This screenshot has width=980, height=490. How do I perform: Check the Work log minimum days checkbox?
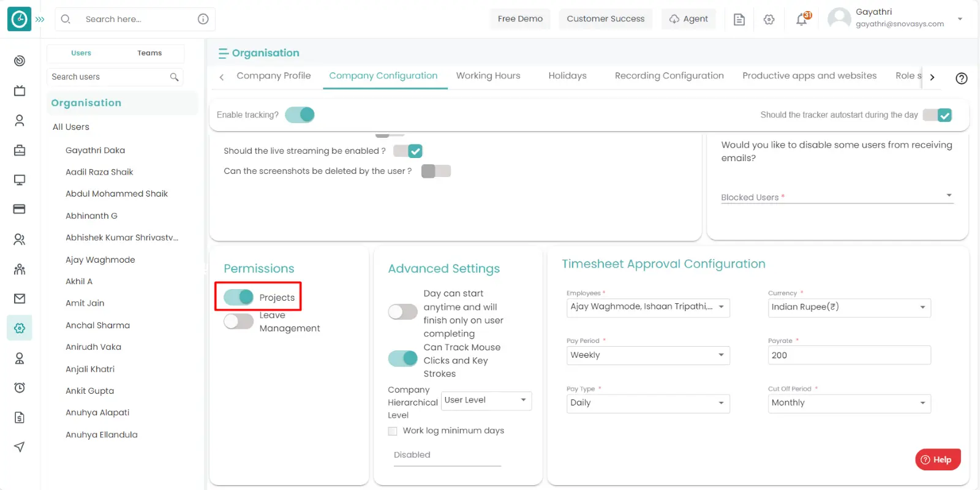[x=393, y=431]
